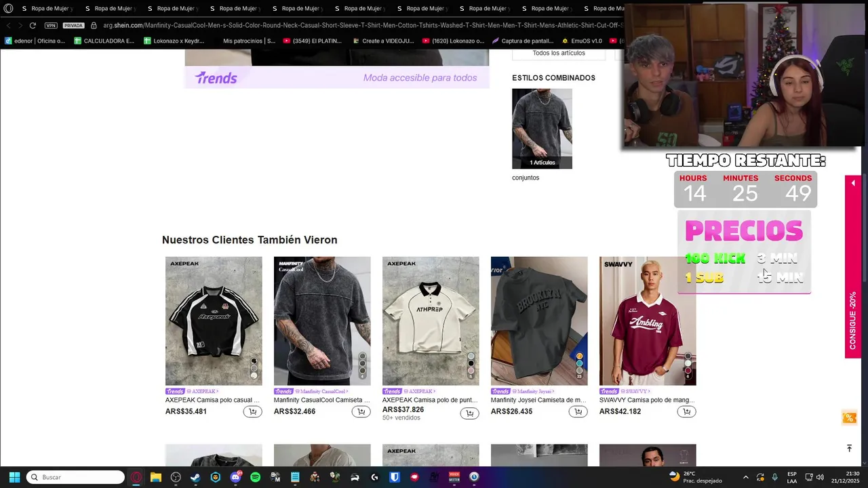The width and height of the screenshot is (868, 488).
Task: Add Manfinity CasualCool ARS$32.466 shirt to cart
Action: tap(361, 411)
